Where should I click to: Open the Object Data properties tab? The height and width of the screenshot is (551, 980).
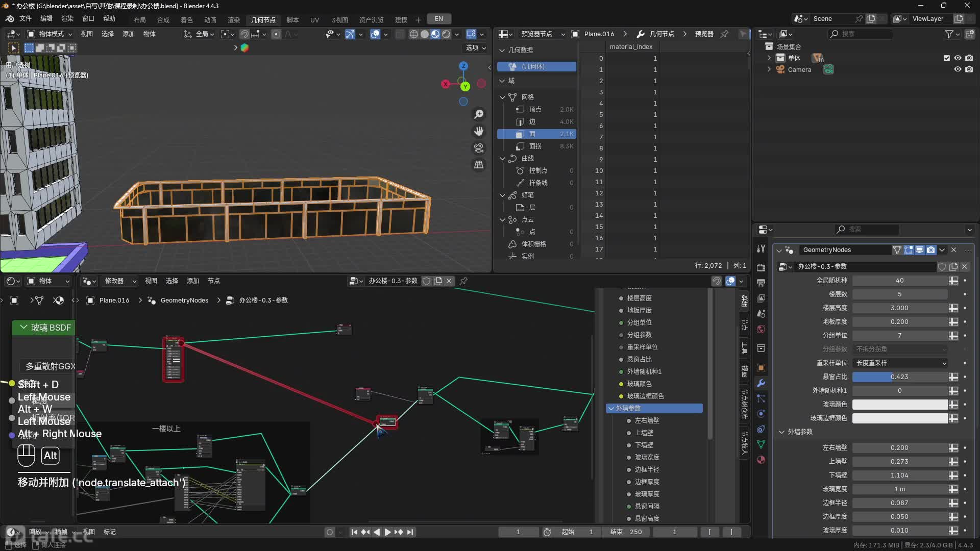coord(761,444)
